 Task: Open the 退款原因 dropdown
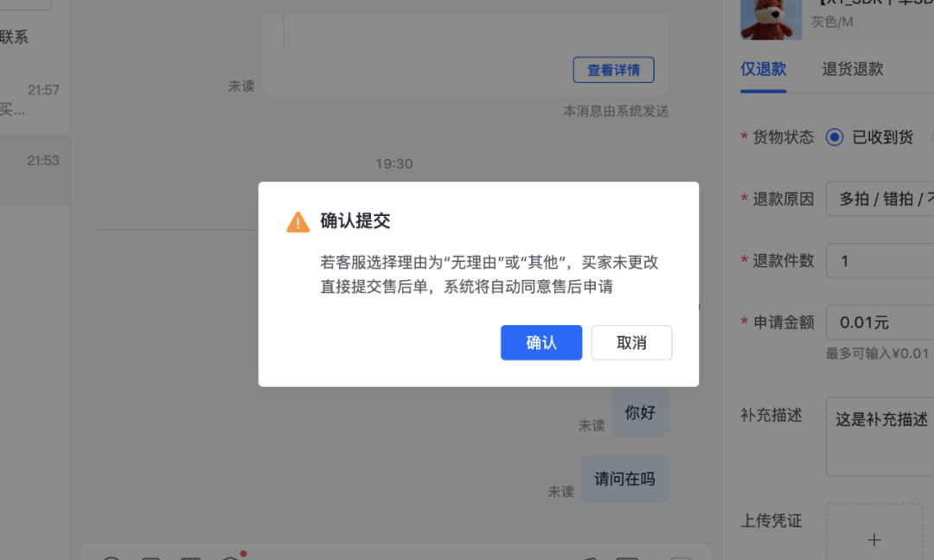880,199
